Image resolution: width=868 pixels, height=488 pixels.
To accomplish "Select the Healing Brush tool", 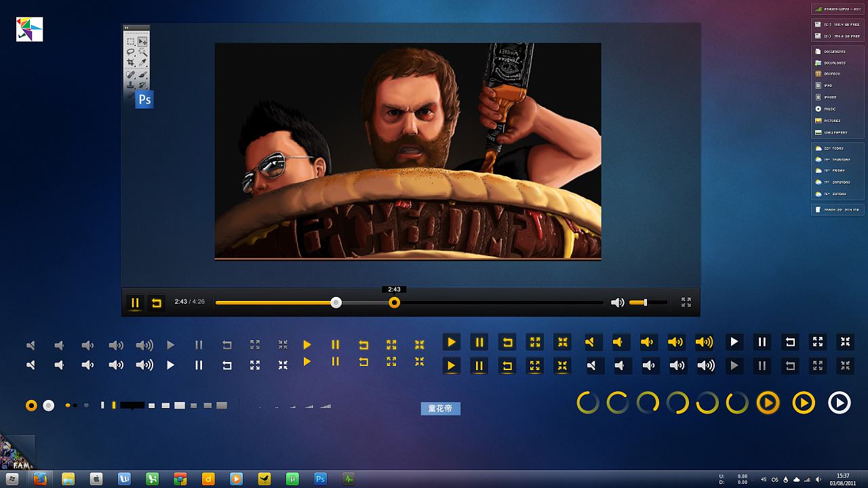I will tap(131, 75).
